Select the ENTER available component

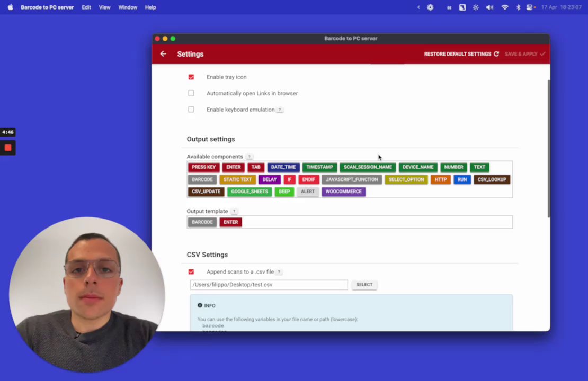coord(233,167)
